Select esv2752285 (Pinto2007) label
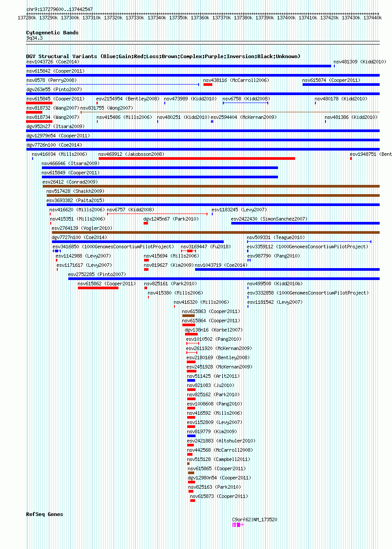The image size is (392, 549). [x=97, y=274]
